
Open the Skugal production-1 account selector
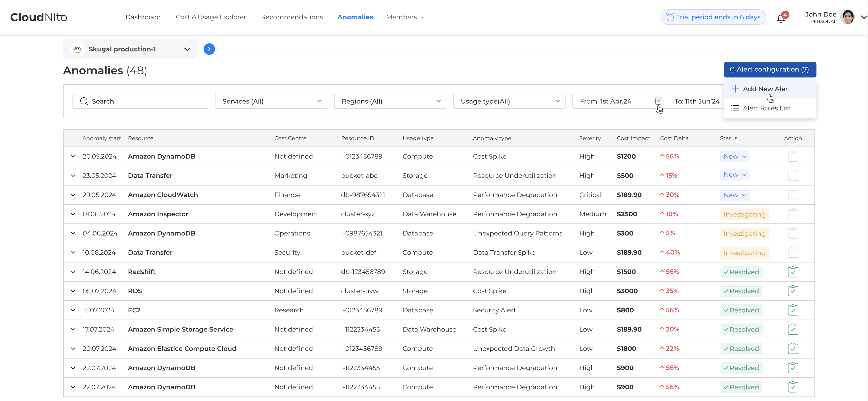click(131, 49)
